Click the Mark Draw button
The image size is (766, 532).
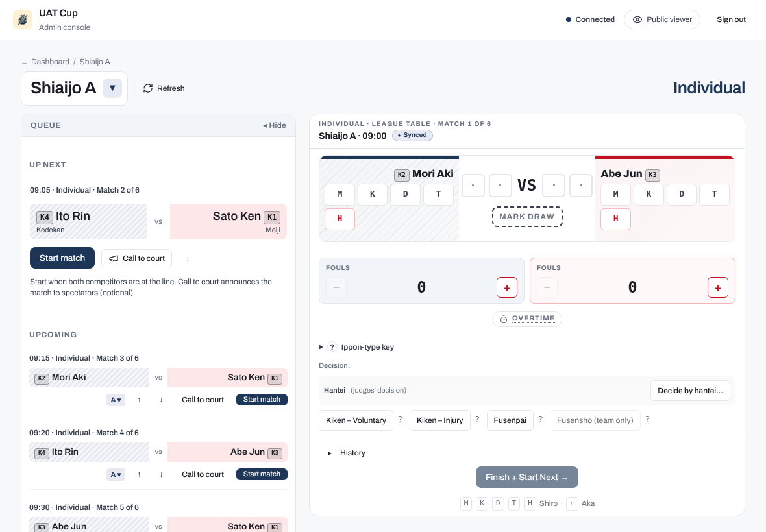pos(527,217)
